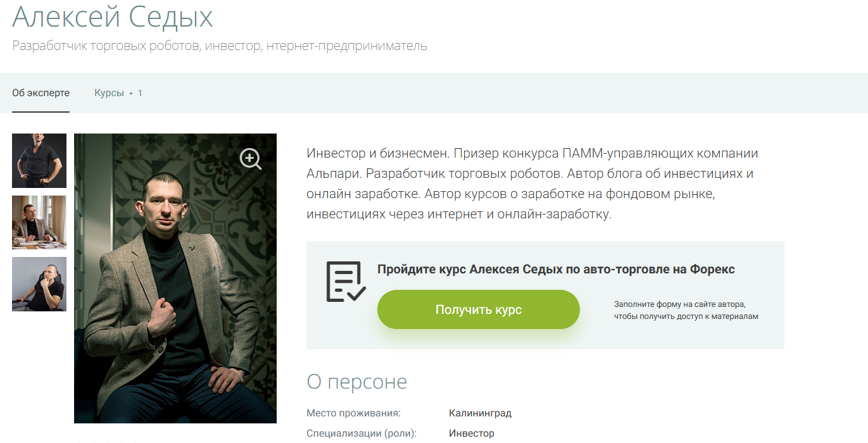This screenshot has height=443, width=868.
Task: Click the Пройдите курс Алексея Седых banner title
Action: click(x=556, y=270)
